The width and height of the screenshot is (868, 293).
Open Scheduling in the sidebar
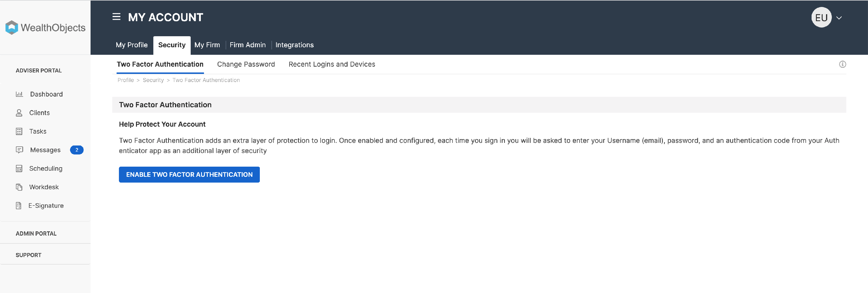[46, 168]
